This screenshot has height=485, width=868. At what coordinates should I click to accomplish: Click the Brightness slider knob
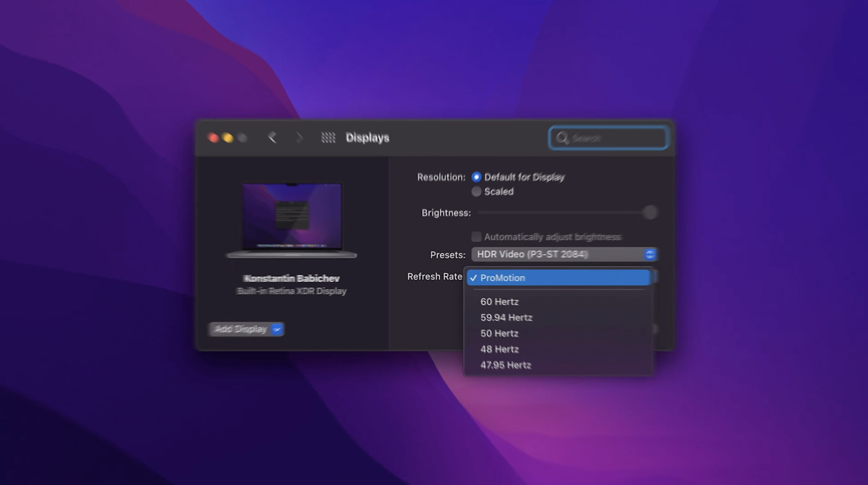[650, 213]
